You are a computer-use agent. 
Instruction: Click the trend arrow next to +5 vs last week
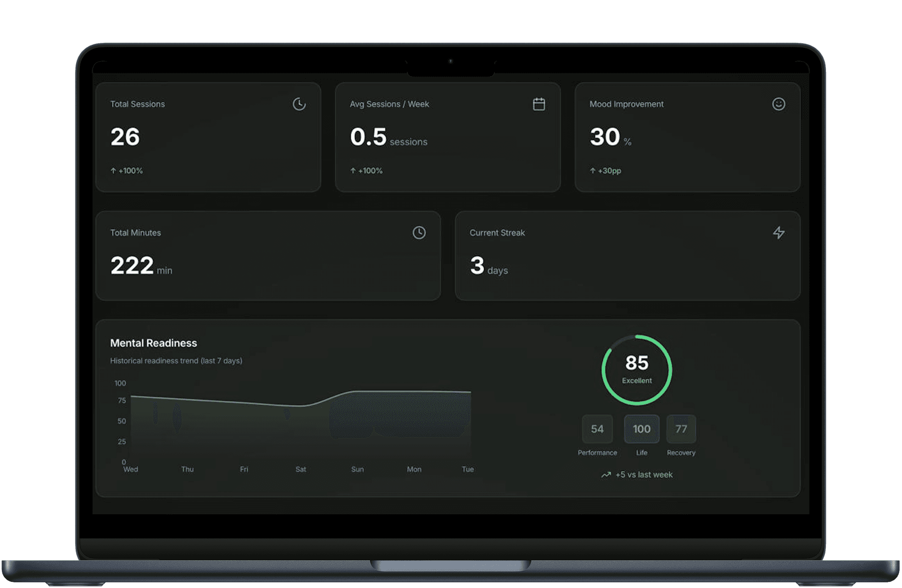pos(605,475)
